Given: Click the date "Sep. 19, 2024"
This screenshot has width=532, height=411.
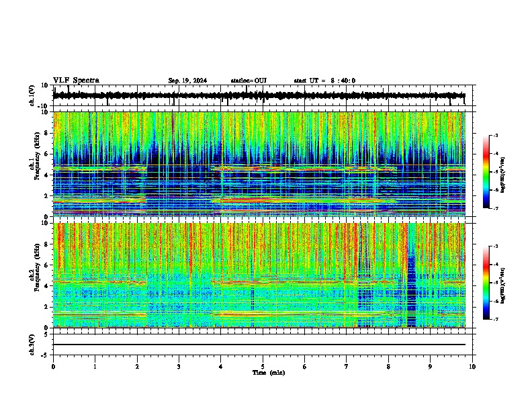Looking at the screenshot, I should click(187, 81).
